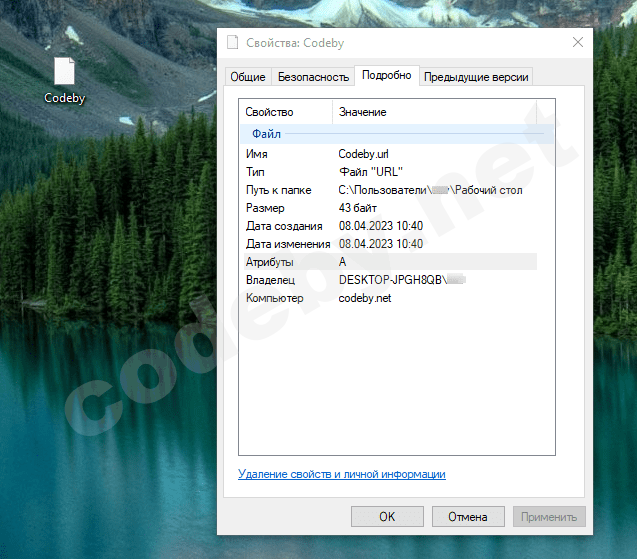Viewport: 637px width, 559px height.
Task: Click the Имя property label
Action: (x=256, y=154)
